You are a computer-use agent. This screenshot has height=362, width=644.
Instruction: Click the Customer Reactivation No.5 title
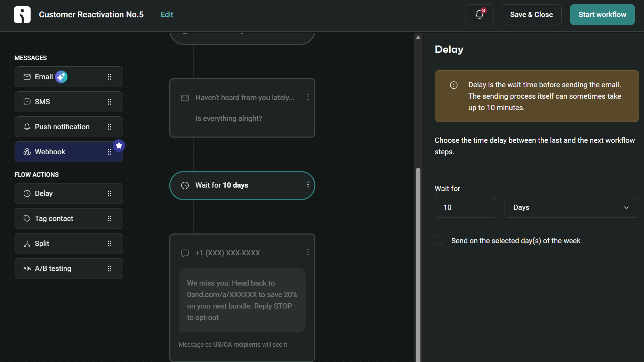(x=91, y=15)
